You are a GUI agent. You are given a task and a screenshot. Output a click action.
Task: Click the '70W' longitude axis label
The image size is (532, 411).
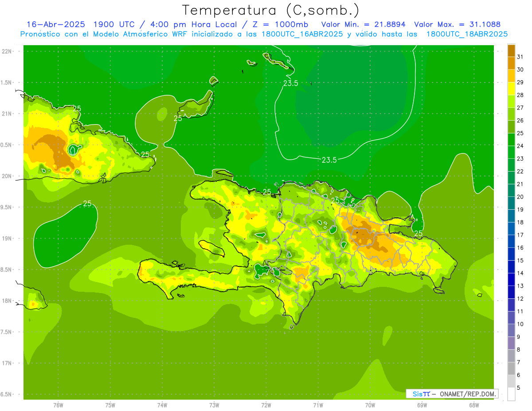coord(370,405)
